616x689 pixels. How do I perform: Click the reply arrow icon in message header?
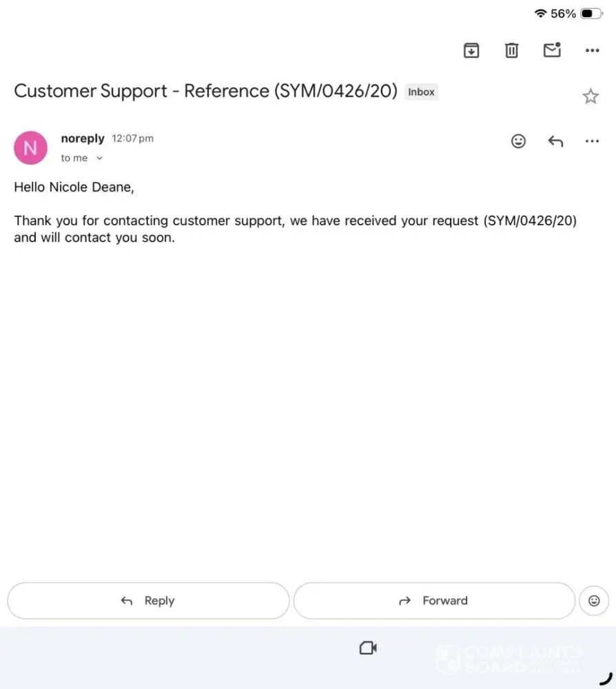pos(555,141)
